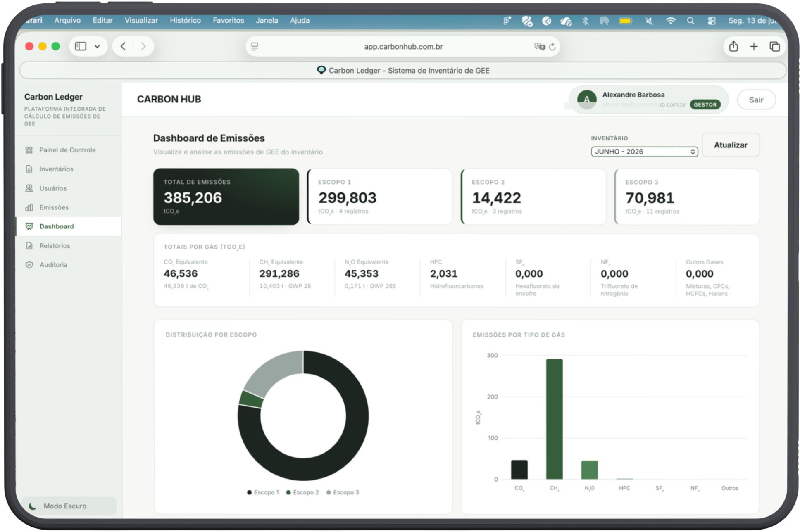
Task: Show tab overview icon
Action: 774,47
